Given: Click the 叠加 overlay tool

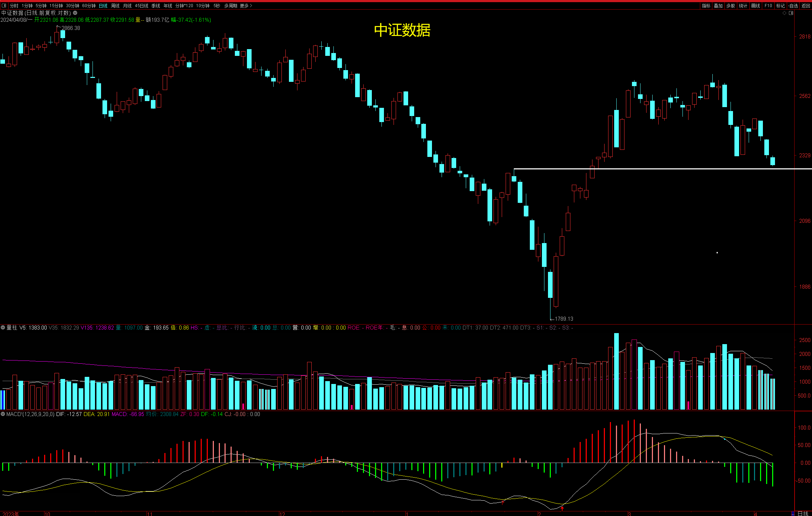Looking at the screenshot, I should [718, 6].
